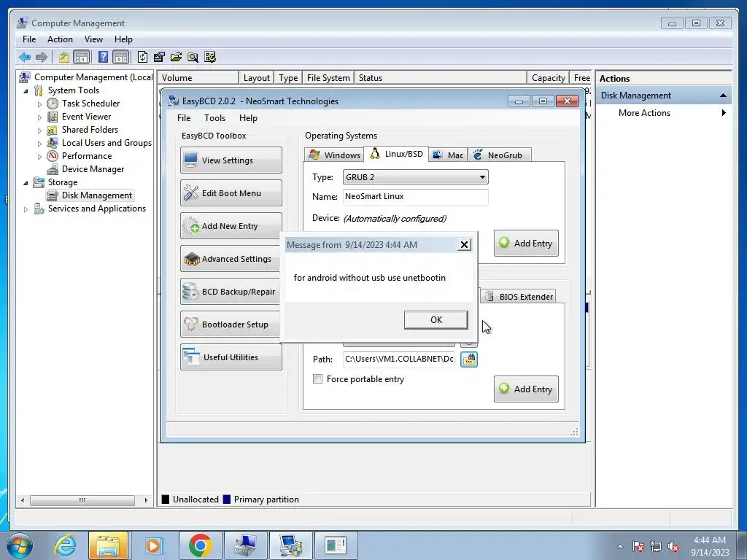Click the upper Add Entry button
The height and width of the screenshot is (560, 747).
pyautogui.click(x=526, y=244)
